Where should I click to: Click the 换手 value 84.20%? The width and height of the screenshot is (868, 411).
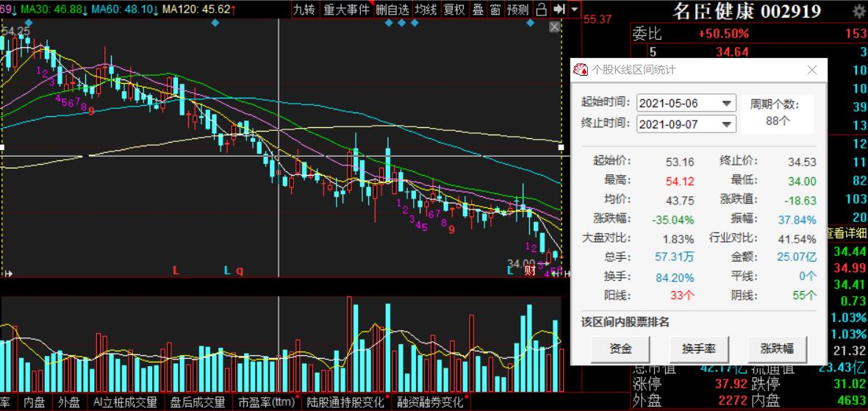[675, 277]
